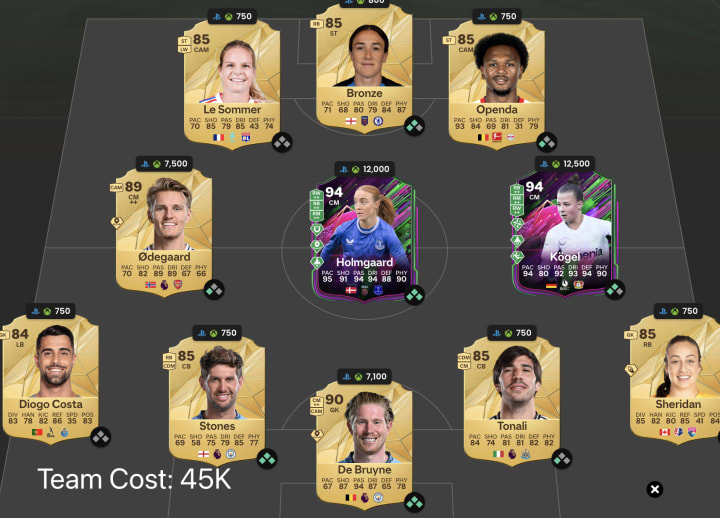The height and width of the screenshot is (518, 720).
Task: Click the chemistry icon on Kögel's card
Action: (x=615, y=290)
